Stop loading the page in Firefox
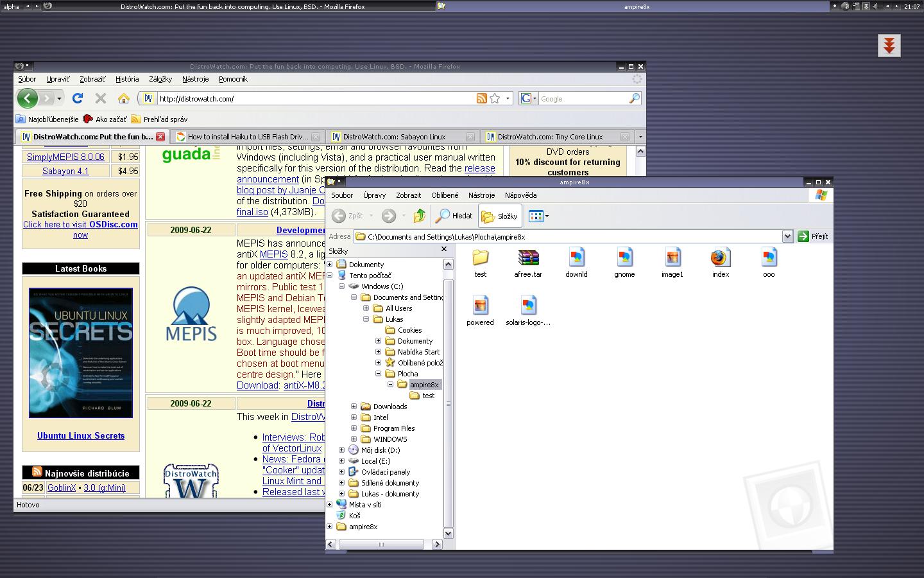924x578 pixels. click(100, 98)
